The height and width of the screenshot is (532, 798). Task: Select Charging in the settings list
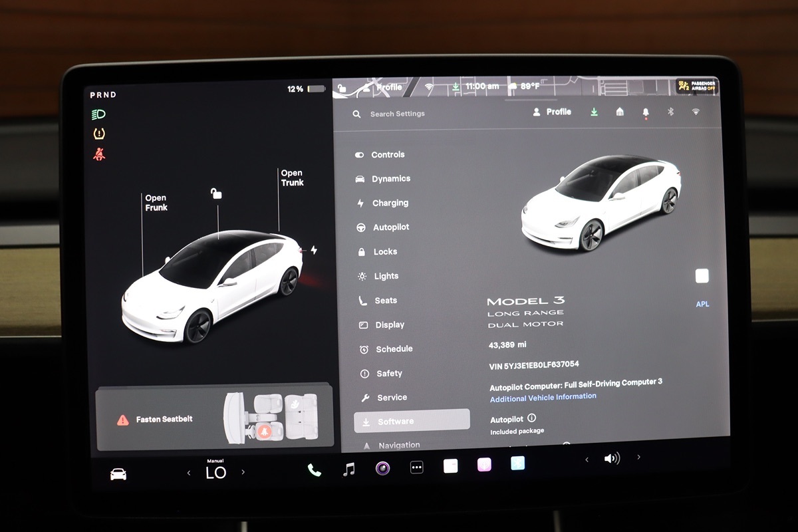pyautogui.click(x=382, y=203)
